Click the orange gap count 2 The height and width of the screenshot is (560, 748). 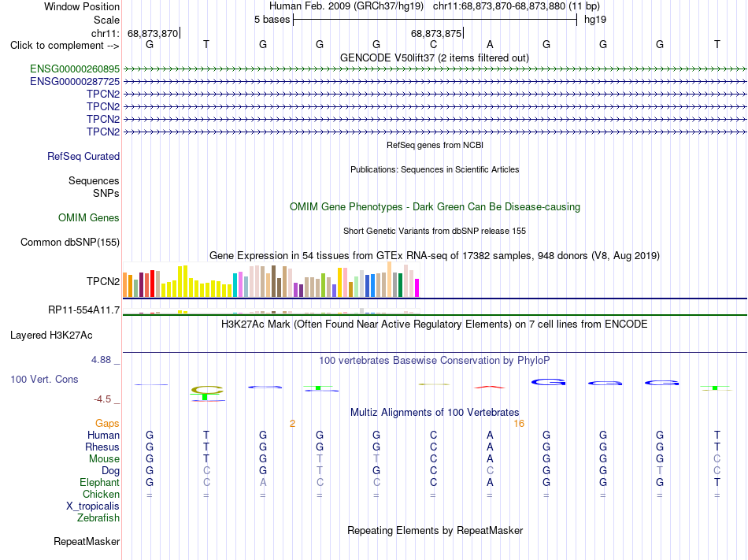point(292,424)
